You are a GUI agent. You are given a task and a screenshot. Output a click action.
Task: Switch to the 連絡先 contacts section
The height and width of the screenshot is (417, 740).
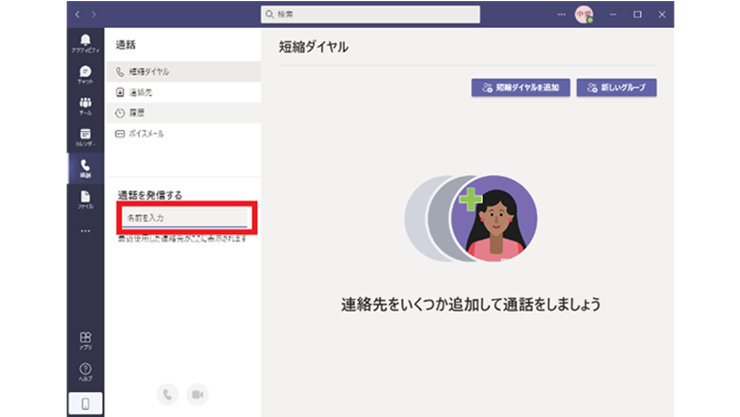tap(140, 92)
